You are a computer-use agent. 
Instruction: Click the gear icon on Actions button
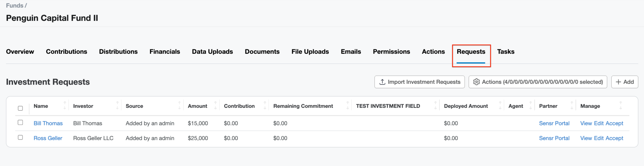[476, 82]
